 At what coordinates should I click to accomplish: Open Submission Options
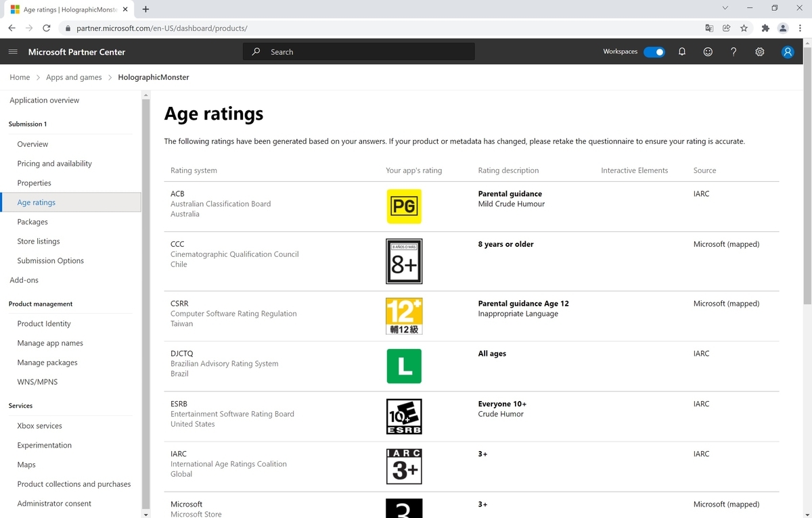point(51,260)
